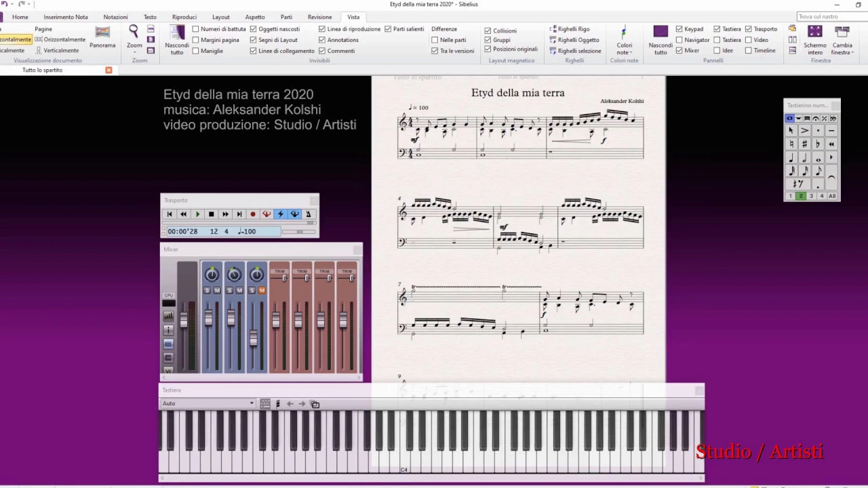Screen dimensions: 868x488
Task: Switch to the Riproduci tab
Action: point(184,17)
